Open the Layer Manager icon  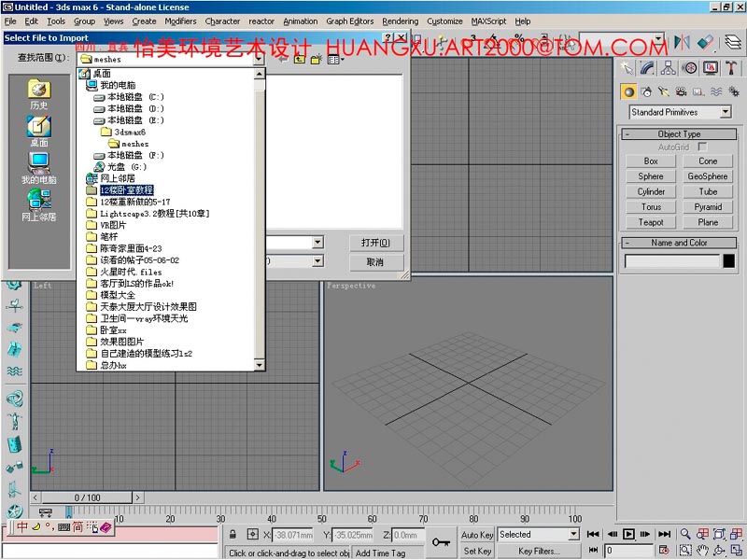coord(733,43)
